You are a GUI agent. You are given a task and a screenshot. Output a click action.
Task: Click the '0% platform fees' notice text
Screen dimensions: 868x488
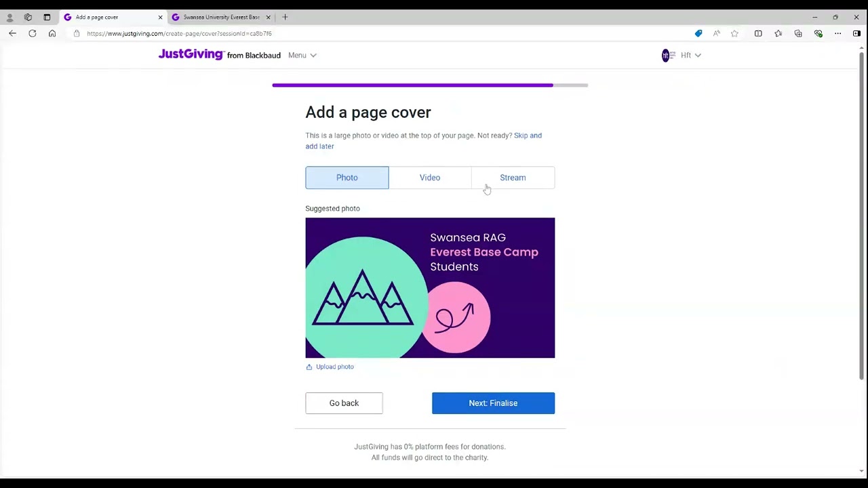[x=430, y=452]
